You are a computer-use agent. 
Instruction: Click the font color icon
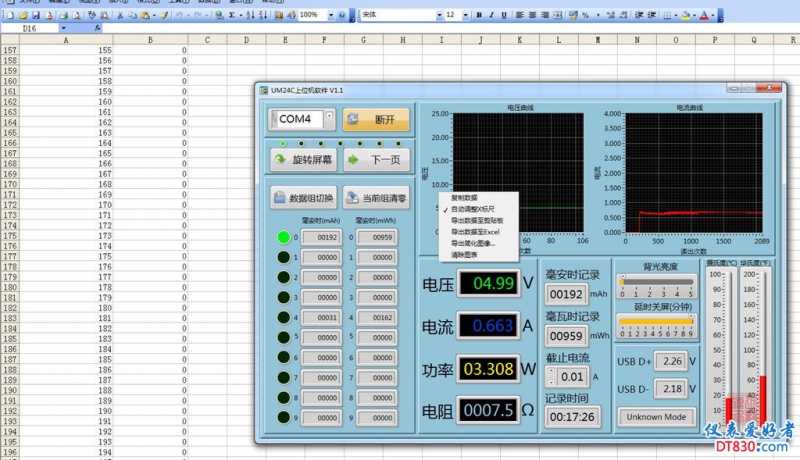(x=704, y=15)
